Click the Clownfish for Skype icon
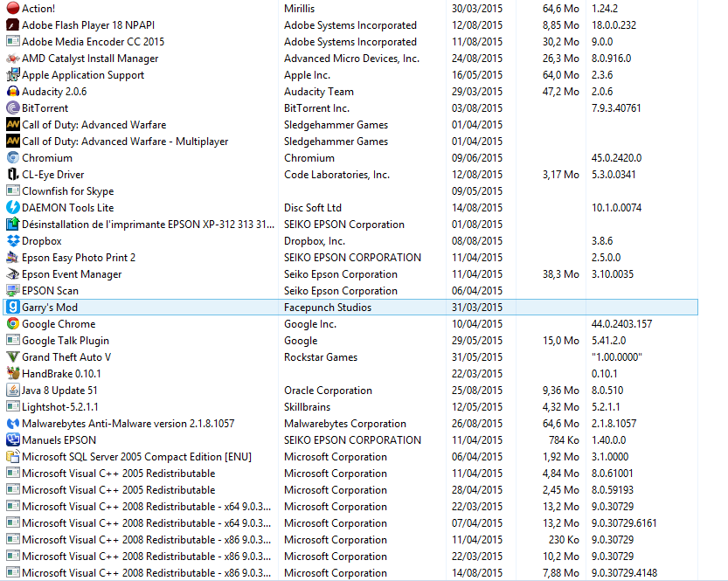The height and width of the screenshot is (581, 728). click(x=13, y=191)
